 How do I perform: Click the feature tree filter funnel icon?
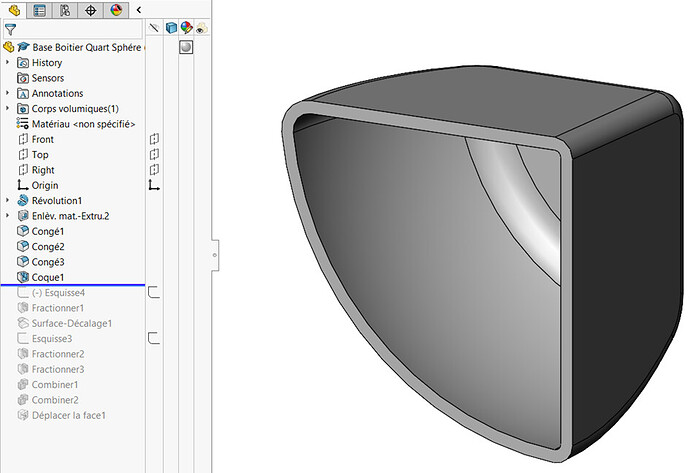(x=10, y=30)
